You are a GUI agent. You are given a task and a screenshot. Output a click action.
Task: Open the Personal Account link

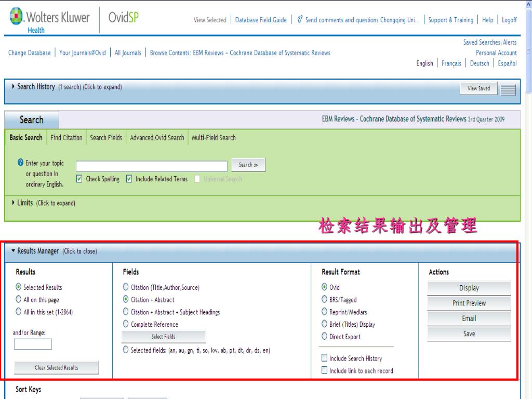tap(496, 52)
